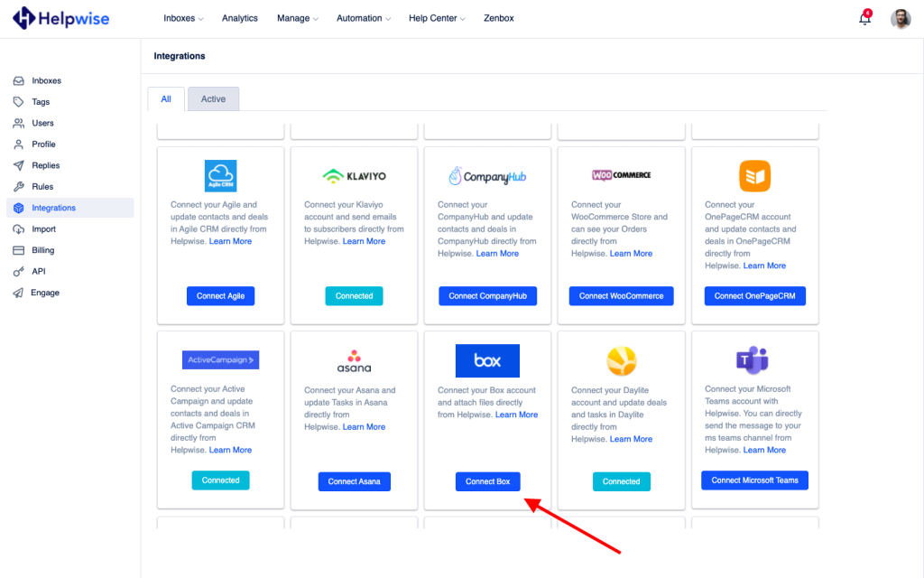Click the Klaviyo logo
Viewport: 924px width, 578px height.
[354, 176]
